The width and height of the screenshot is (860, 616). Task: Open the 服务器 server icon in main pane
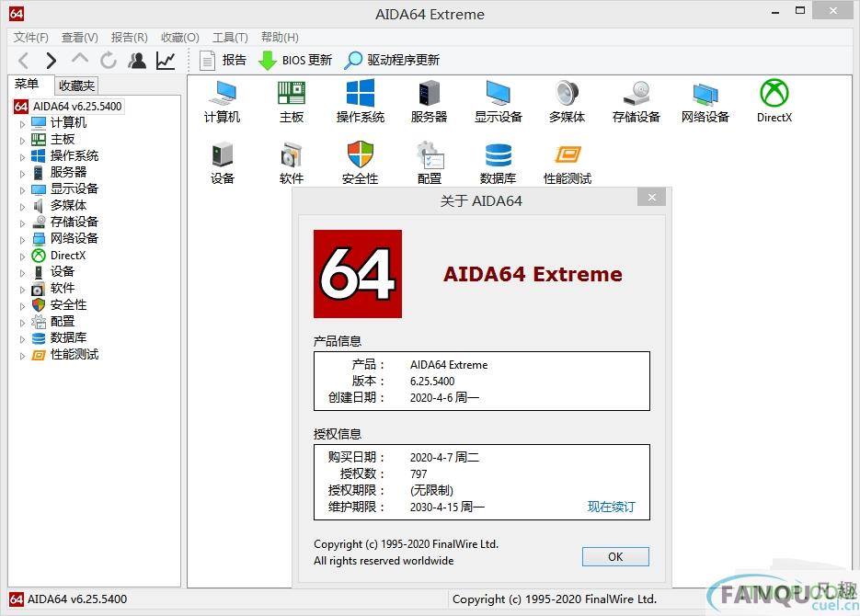click(x=429, y=101)
